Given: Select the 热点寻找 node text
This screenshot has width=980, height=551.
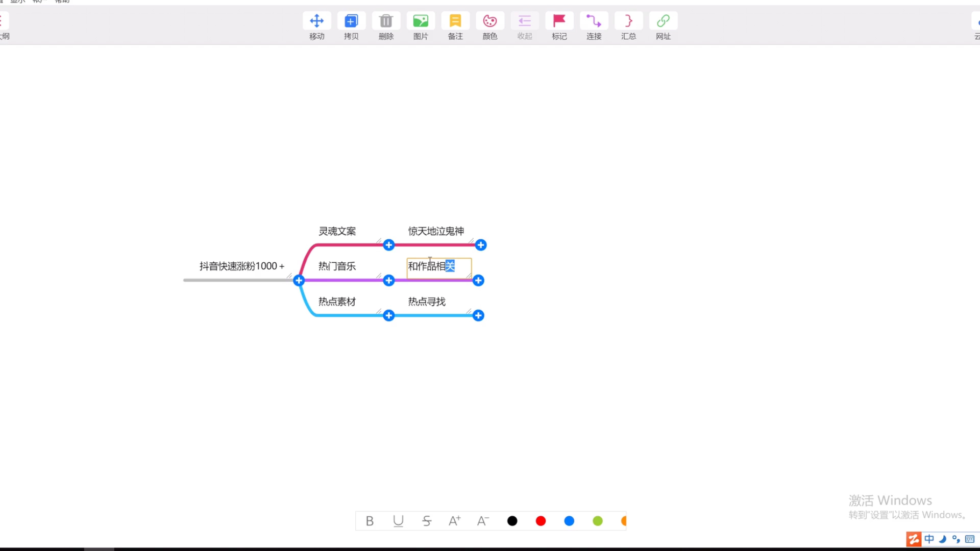Looking at the screenshot, I should (x=427, y=302).
